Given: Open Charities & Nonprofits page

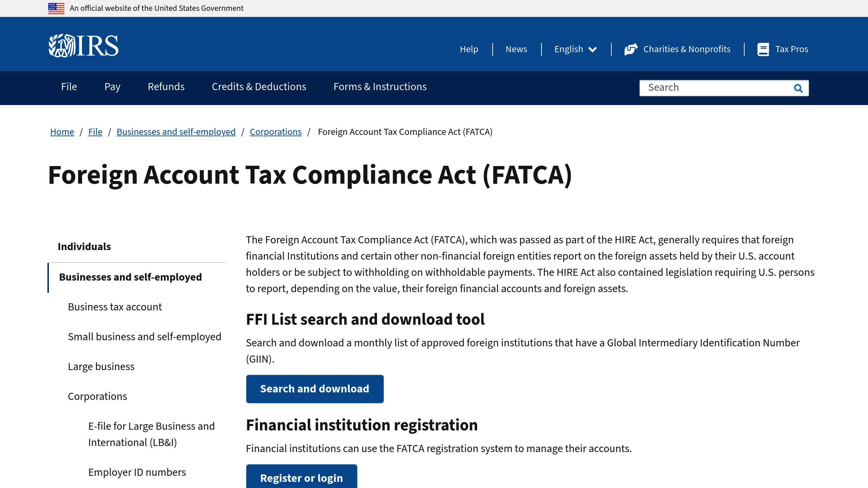Looking at the screenshot, I should pyautogui.click(x=687, y=49).
